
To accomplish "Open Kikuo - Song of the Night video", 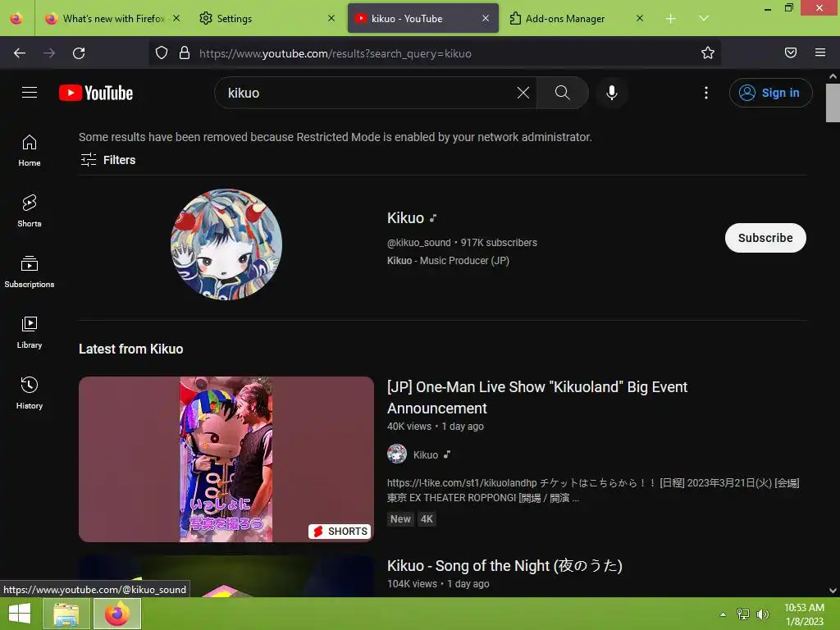I will 504,566.
